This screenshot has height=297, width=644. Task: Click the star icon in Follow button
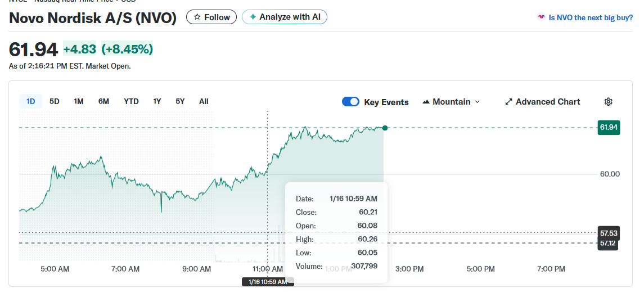[197, 17]
